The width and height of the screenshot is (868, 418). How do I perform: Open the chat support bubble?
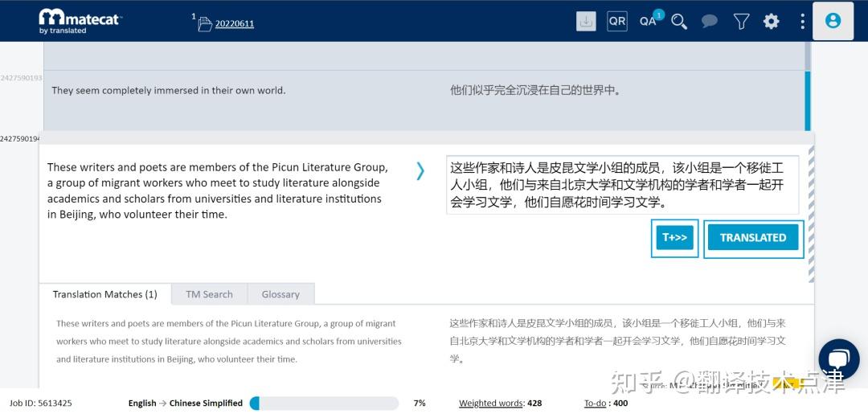tap(838, 359)
